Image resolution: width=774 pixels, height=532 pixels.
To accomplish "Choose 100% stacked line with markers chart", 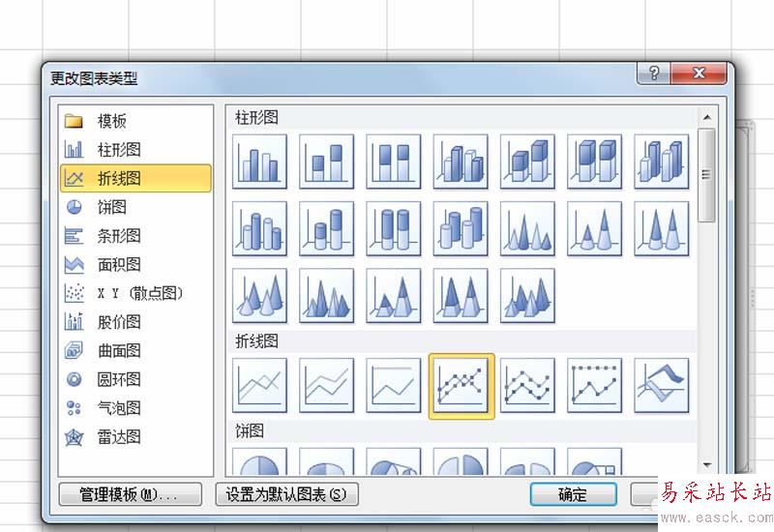I will (x=594, y=385).
